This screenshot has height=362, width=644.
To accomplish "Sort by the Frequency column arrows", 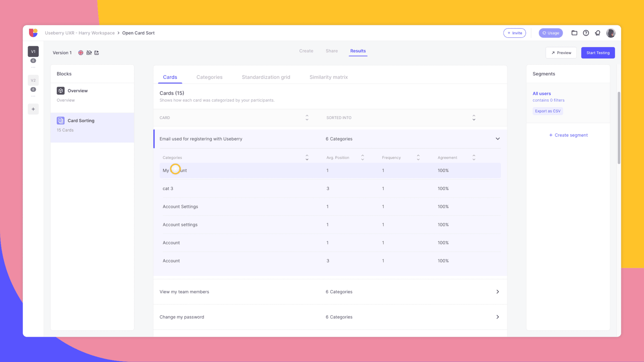I will click(x=418, y=157).
